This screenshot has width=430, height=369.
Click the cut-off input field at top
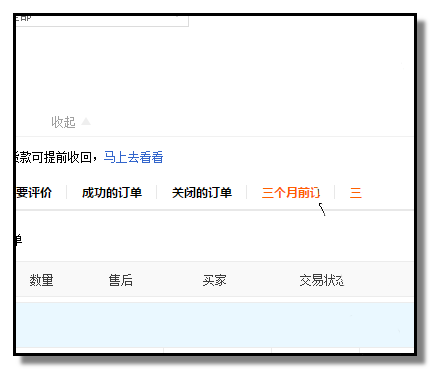[x=102, y=21]
